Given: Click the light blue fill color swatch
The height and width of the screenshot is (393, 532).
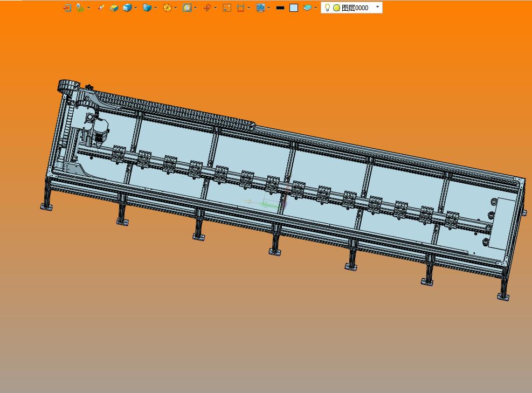Looking at the screenshot, I should [294, 8].
